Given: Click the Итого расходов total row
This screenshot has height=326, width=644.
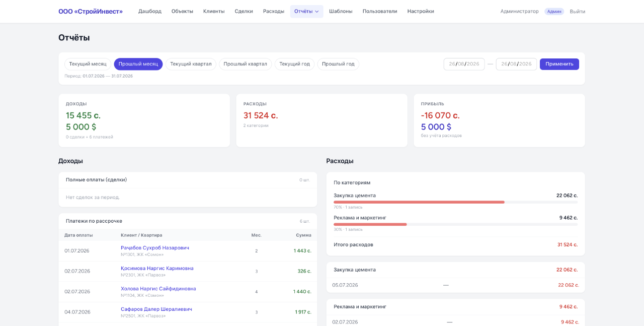Looking at the screenshot, I should [455, 245].
